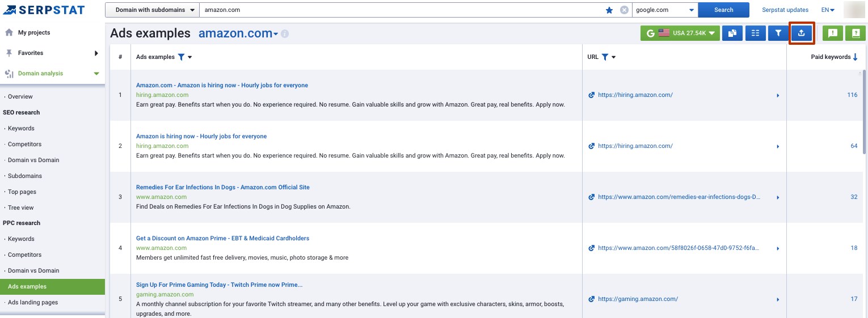This screenshot has width=868, height=318.
Task: Open the google.com search engine dropdown
Action: pyautogui.click(x=665, y=10)
